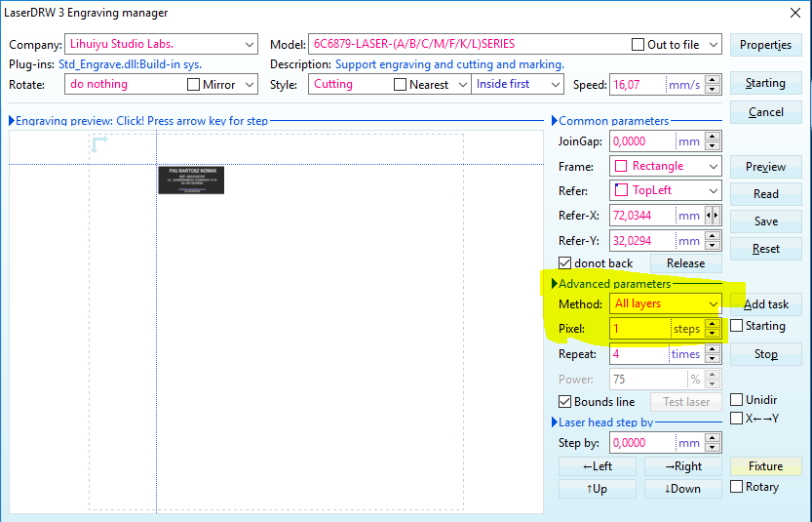The width and height of the screenshot is (812, 522).
Task: Close the Engraving manager window
Action: click(x=795, y=13)
